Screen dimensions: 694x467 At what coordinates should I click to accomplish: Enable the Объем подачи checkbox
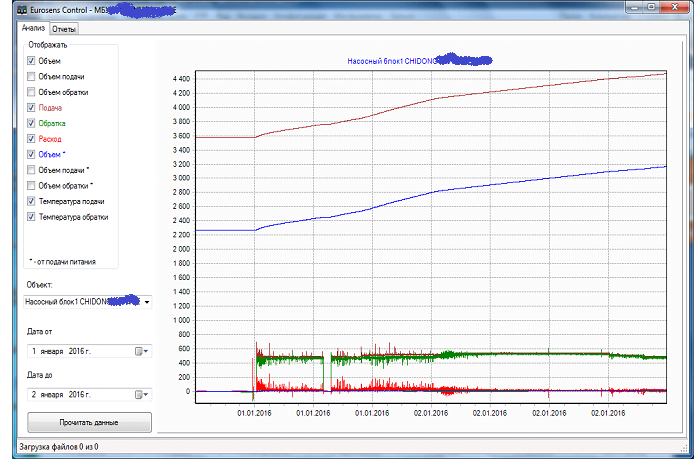tap(31, 76)
